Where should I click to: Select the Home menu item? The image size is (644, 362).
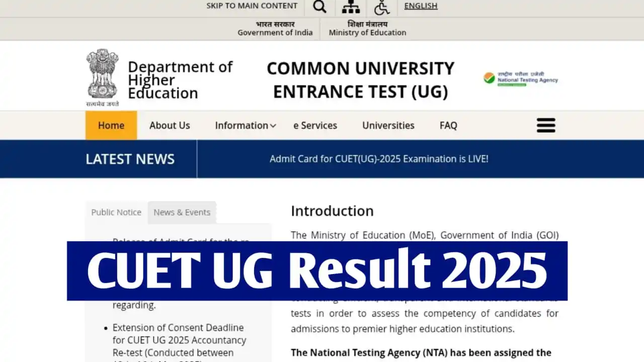111,125
